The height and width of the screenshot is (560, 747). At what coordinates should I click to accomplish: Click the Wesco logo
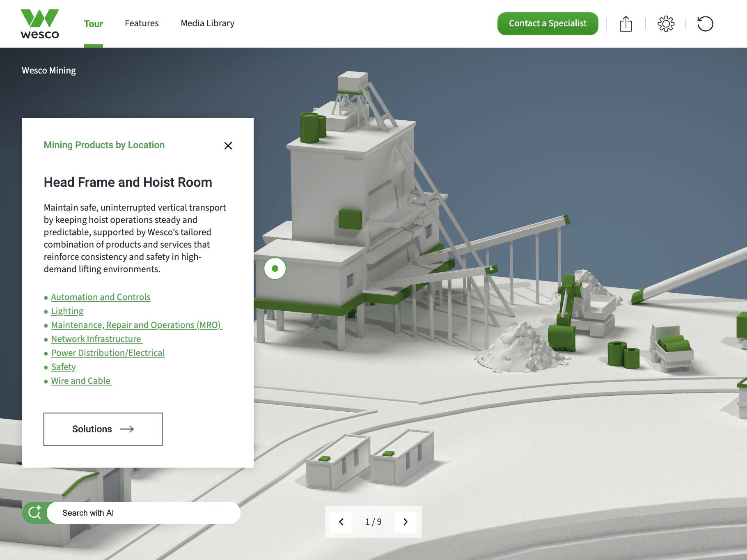coord(40,24)
